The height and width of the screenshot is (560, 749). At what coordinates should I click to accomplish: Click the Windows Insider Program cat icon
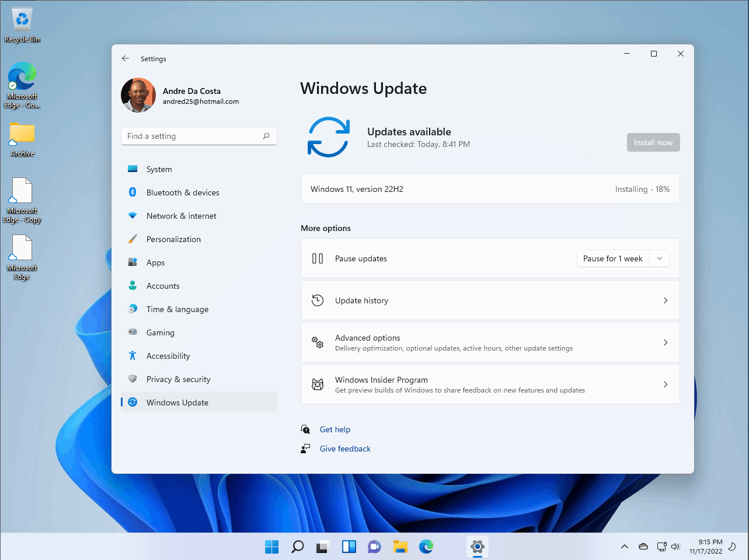[x=318, y=384]
